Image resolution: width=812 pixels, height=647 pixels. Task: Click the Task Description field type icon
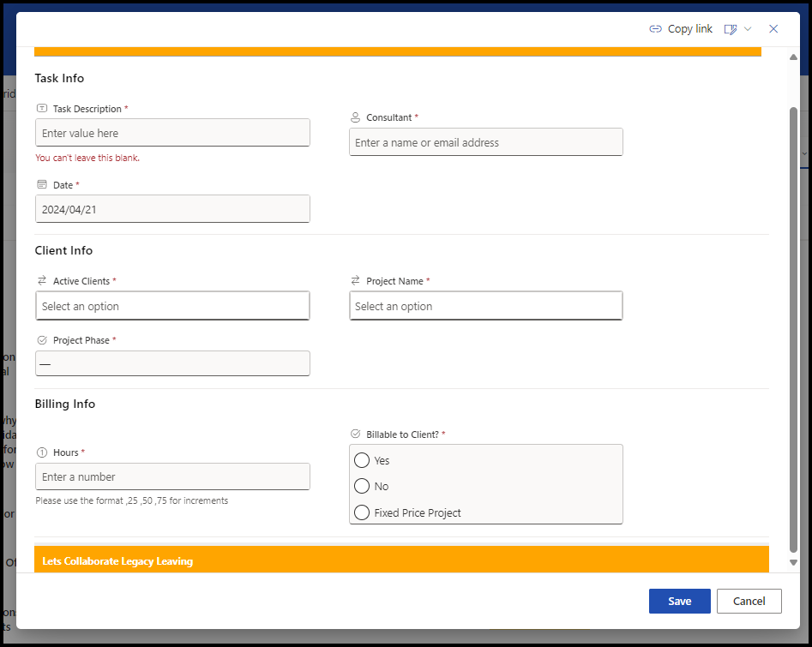click(40, 108)
